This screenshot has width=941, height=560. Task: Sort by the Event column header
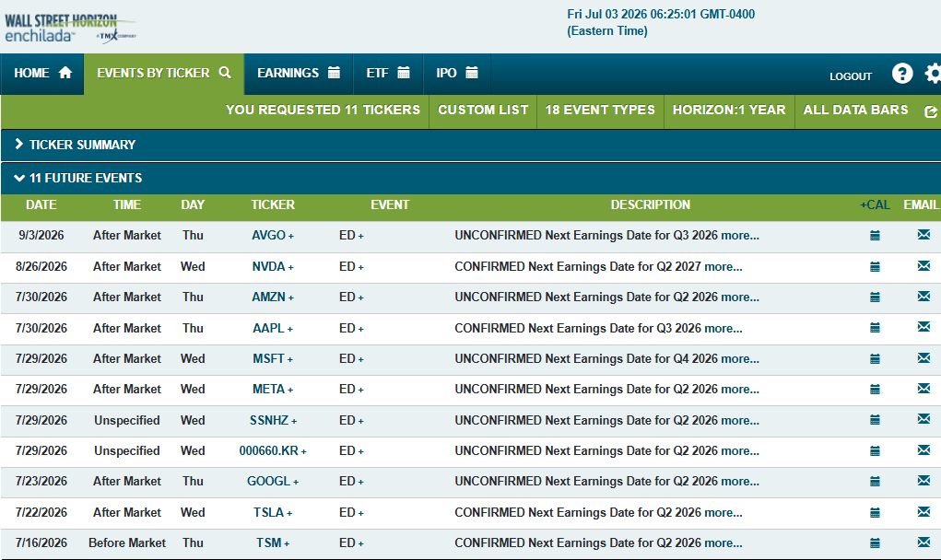click(390, 205)
